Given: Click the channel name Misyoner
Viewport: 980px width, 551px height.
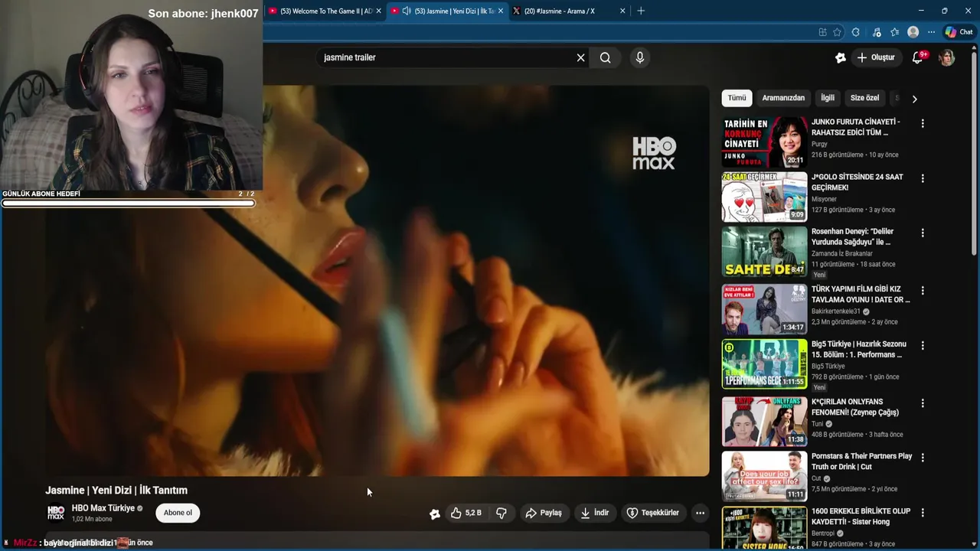Looking at the screenshot, I should click(x=824, y=199).
